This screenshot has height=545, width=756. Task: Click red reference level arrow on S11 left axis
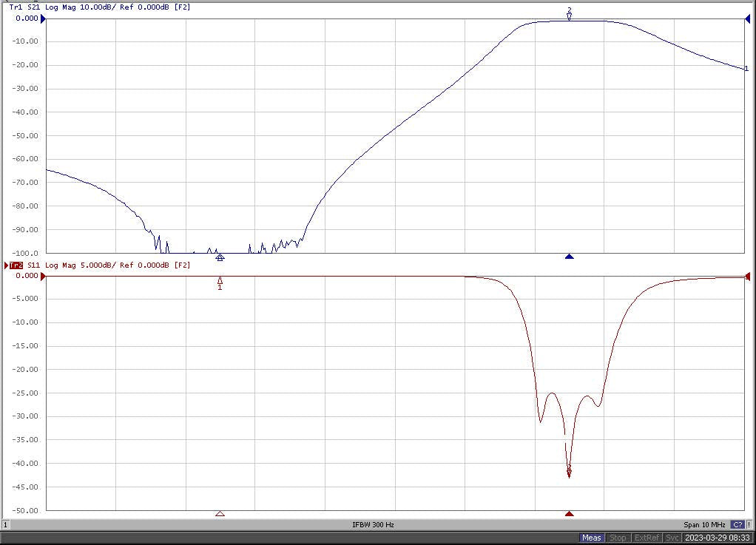pos(43,276)
